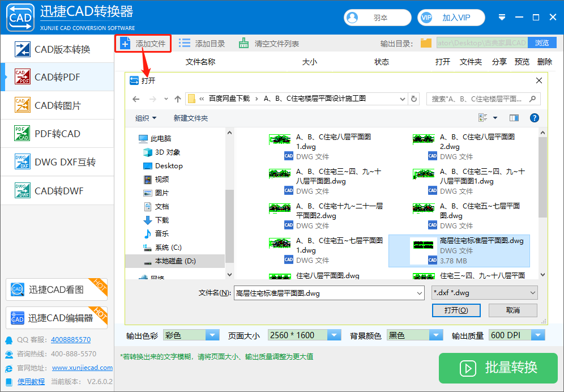This screenshot has height=392, width=564.
Task: Click the Add File plus icon
Action: click(125, 44)
